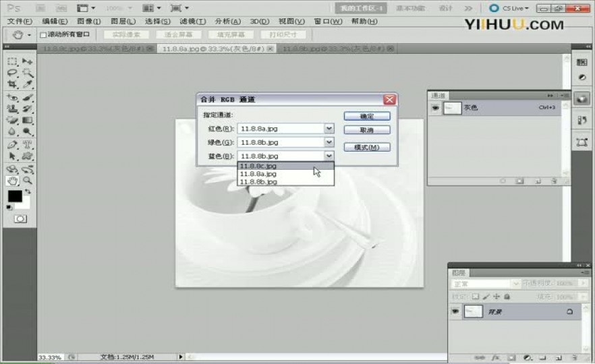This screenshot has height=364, width=595.
Task: Select the Move tool
Action: click(27, 61)
